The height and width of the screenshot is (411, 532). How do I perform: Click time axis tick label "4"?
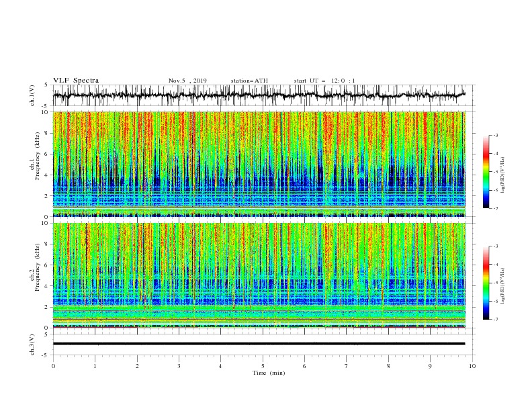coord(220,366)
